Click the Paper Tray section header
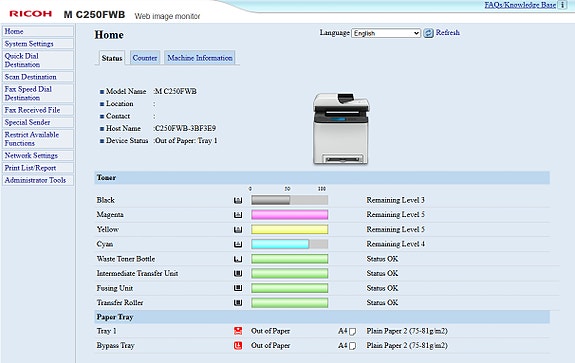575x363 pixels. (322, 317)
